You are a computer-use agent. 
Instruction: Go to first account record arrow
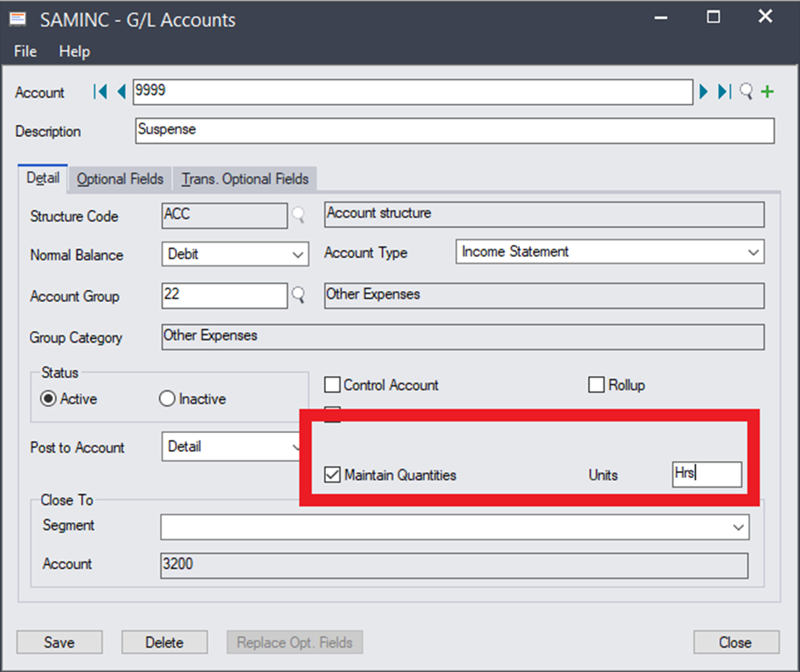pos(100,92)
